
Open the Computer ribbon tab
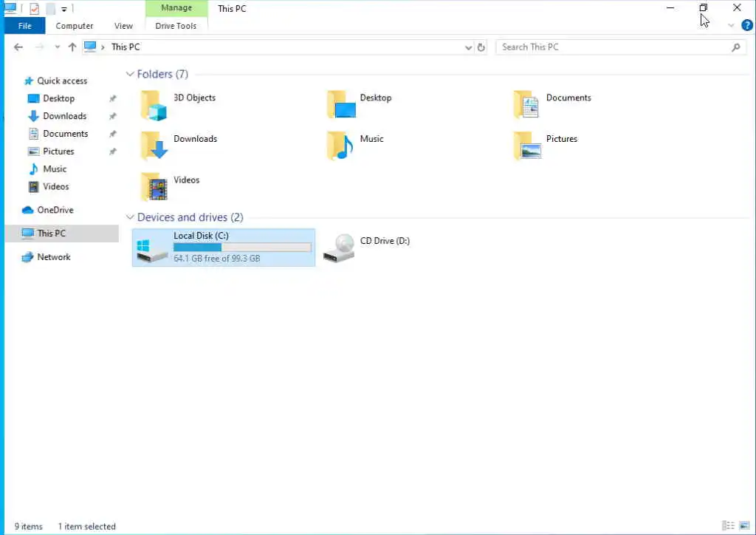coord(75,26)
